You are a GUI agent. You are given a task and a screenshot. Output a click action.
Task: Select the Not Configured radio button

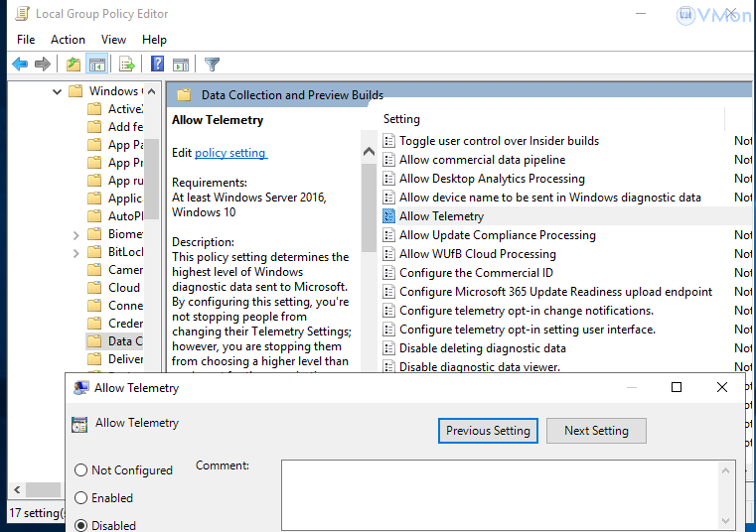point(81,470)
